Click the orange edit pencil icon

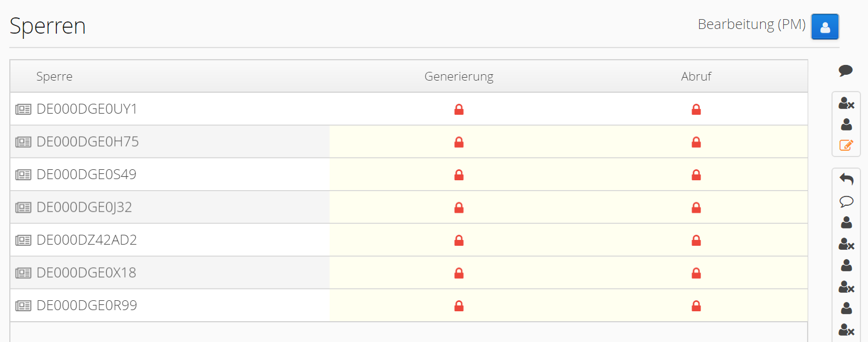tap(846, 145)
